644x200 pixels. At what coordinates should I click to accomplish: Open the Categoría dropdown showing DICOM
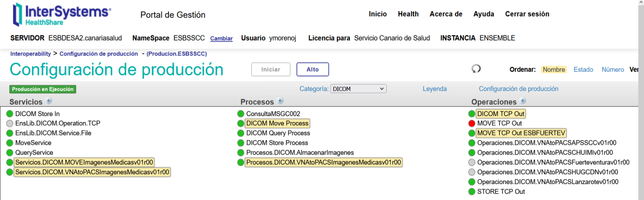358,89
